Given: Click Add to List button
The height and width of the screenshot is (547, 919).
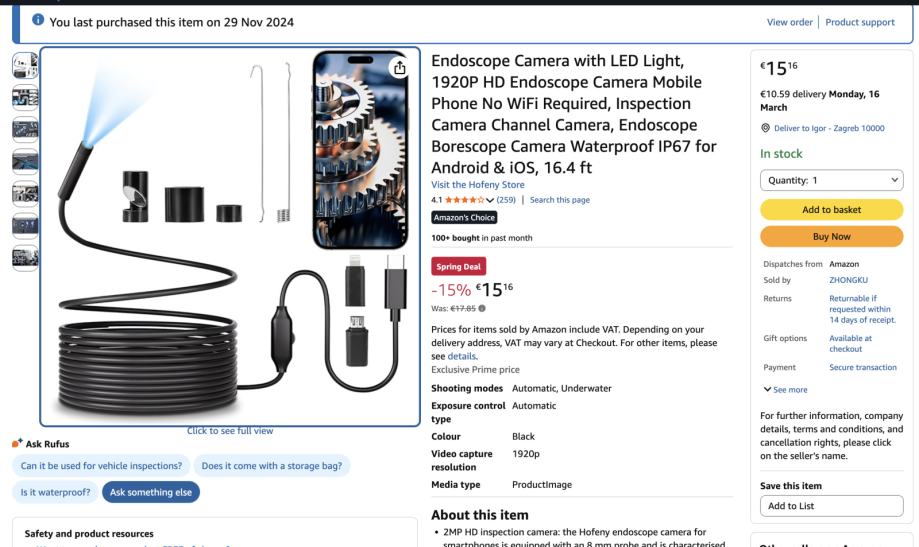Looking at the screenshot, I should click(x=831, y=506).
